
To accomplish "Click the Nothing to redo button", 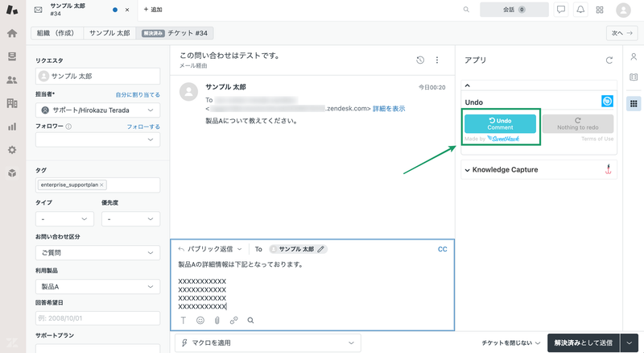I will 577,123.
